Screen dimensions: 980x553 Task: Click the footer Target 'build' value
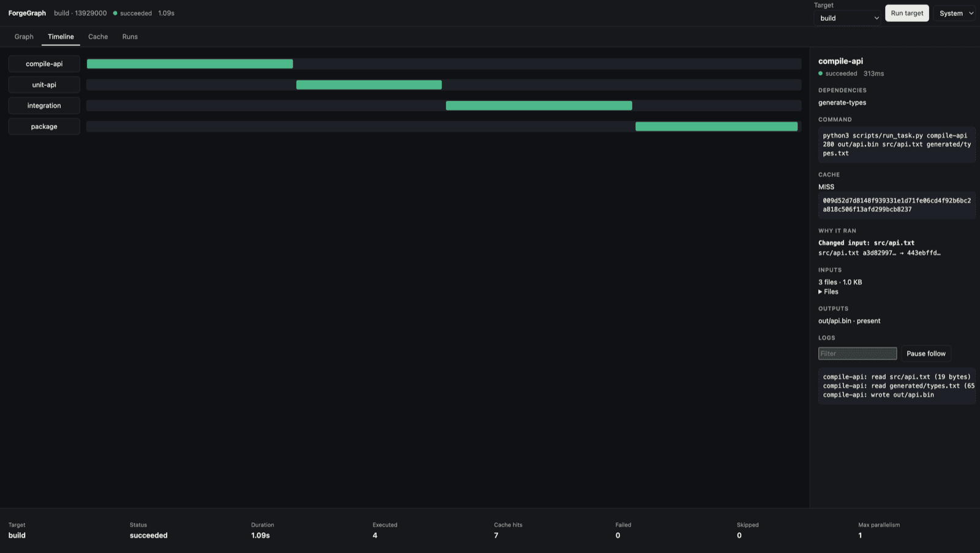tap(17, 535)
